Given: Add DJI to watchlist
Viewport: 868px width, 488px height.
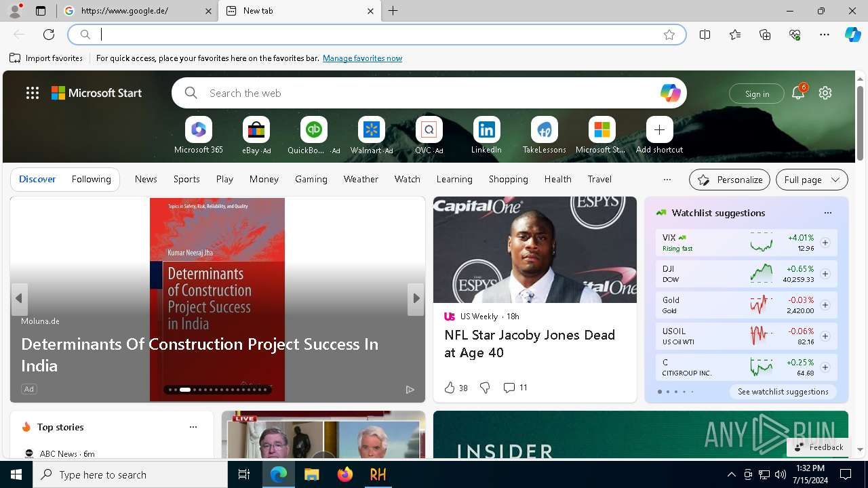Looking at the screenshot, I should (x=825, y=274).
